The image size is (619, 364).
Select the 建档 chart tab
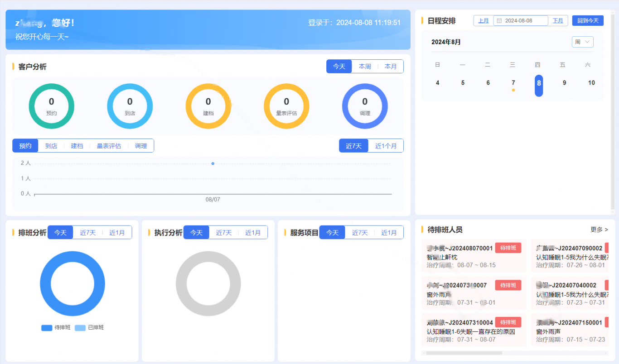[x=77, y=146]
